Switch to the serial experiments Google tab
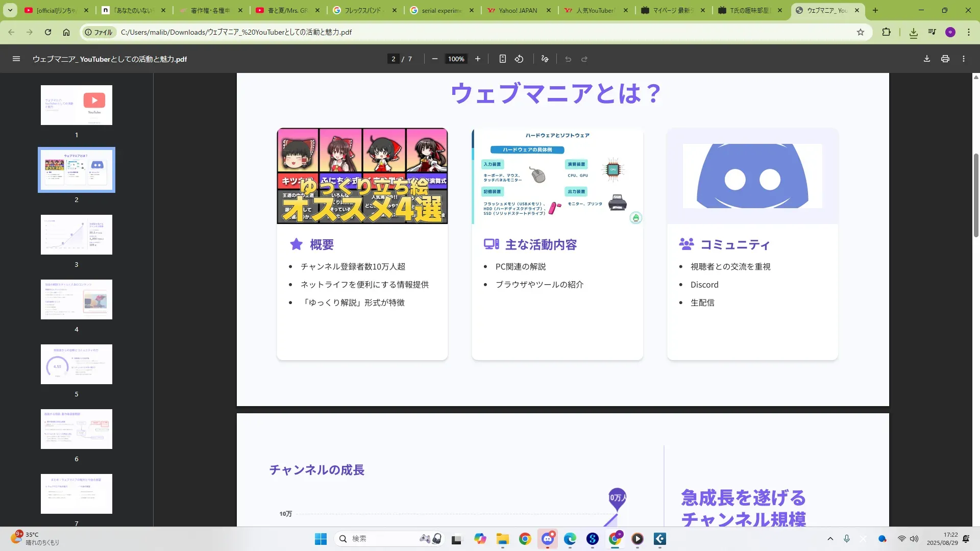Screen dimensions: 980x551 coord(442,10)
